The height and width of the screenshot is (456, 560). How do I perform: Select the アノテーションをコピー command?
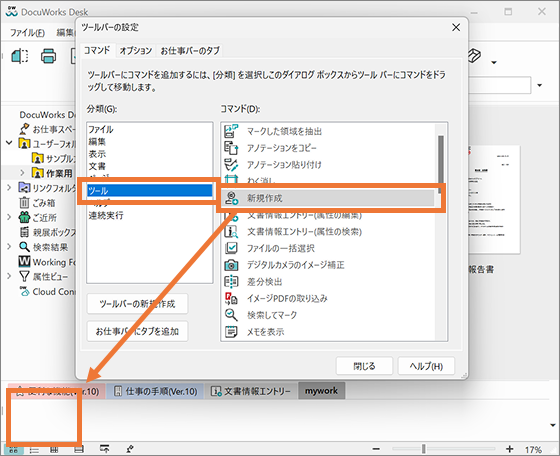click(281, 148)
